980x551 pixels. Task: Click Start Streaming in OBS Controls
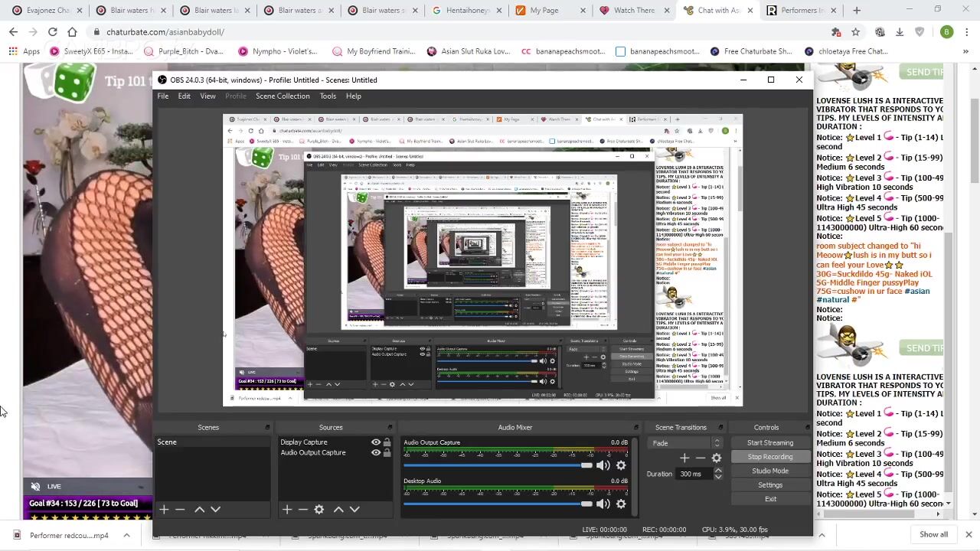coord(770,443)
